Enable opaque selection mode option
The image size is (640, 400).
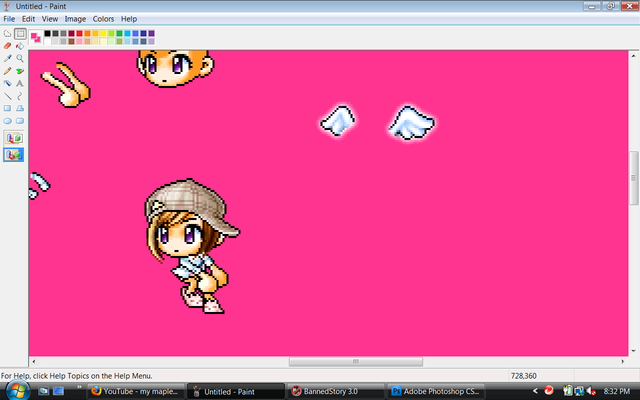[x=13, y=138]
